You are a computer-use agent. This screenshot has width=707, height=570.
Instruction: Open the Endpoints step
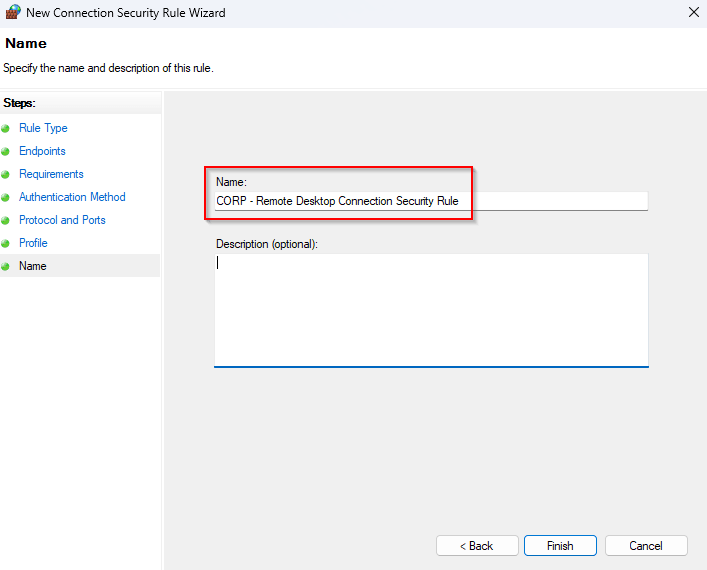point(42,151)
